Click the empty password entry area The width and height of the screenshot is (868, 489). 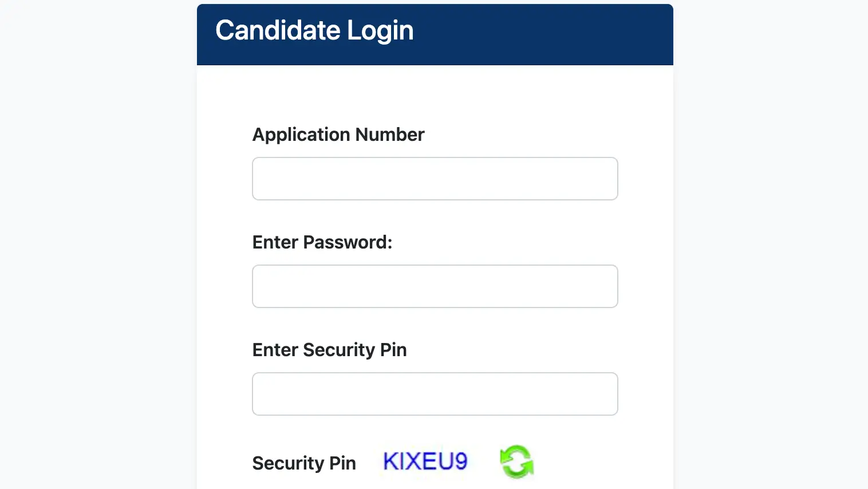pyautogui.click(x=435, y=286)
